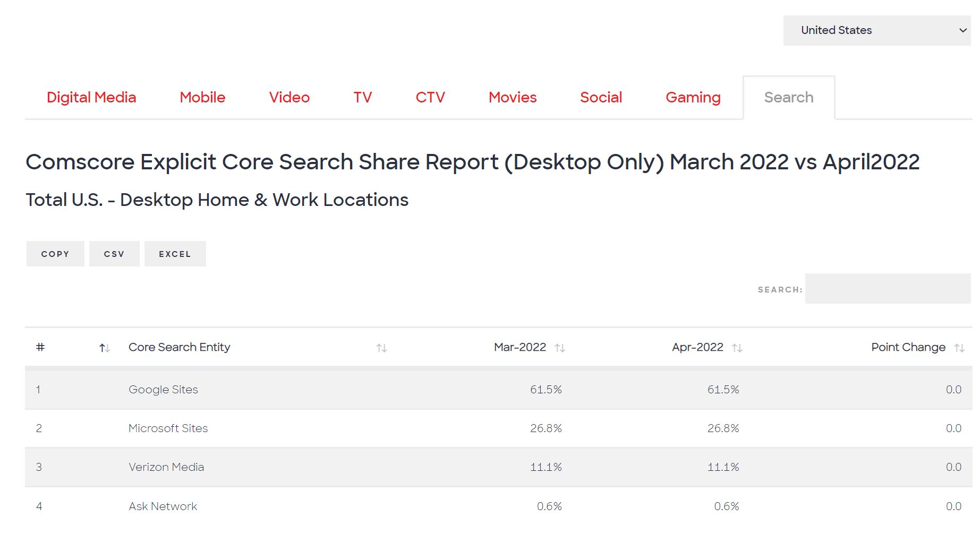Export the table to EXCEL
980x551 pixels.
175,254
